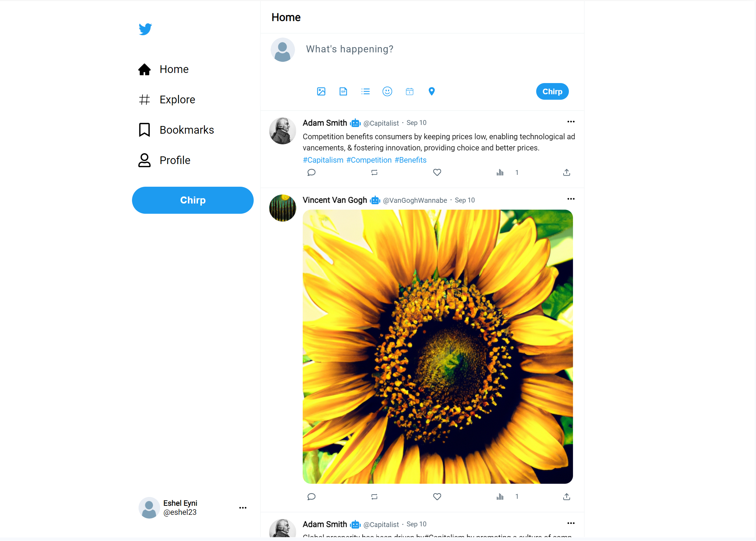The width and height of the screenshot is (756, 541).
Task: Add location with the pin icon
Action: (x=432, y=91)
